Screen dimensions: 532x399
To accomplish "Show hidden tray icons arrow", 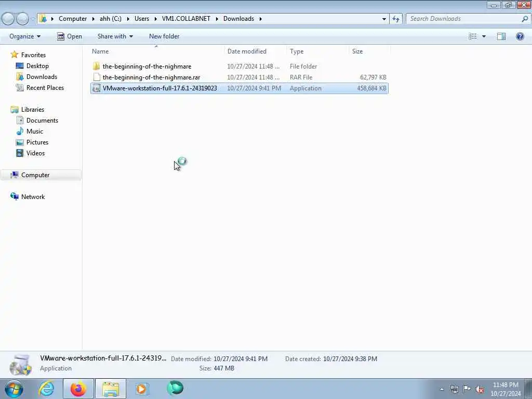I will coord(442,389).
